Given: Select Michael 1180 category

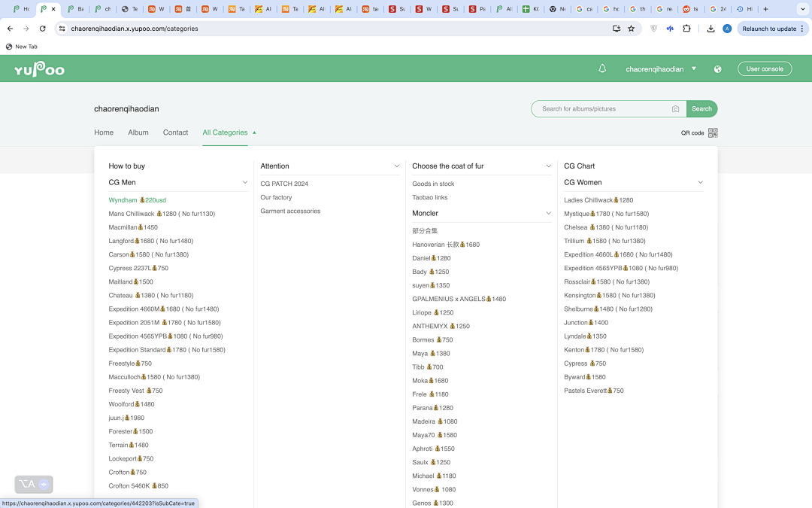Looking at the screenshot, I should pos(434,476).
